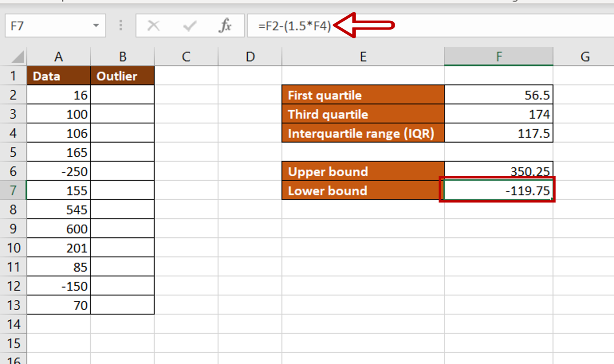This screenshot has width=614, height=364.
Task: Click the cell containing -250
Action: click(x=58, y=171)
